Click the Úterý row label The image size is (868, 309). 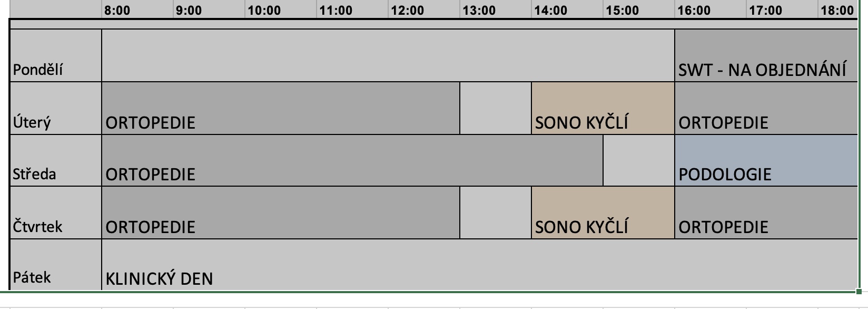click(55, 109)
